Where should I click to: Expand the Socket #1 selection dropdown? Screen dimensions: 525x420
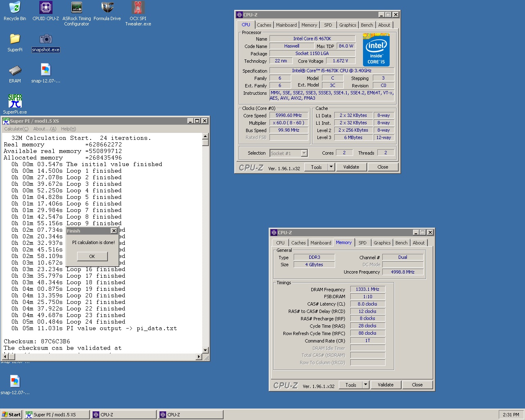click(304, 153)
